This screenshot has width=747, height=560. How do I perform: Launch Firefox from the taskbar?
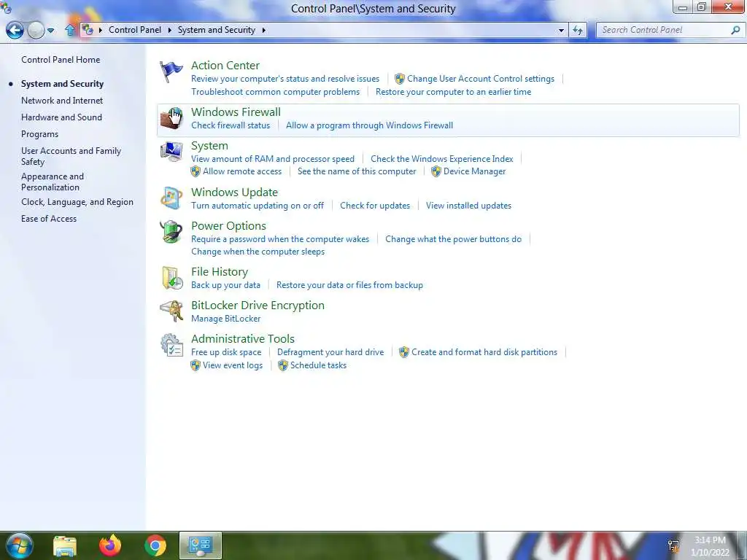pos(110,545)
